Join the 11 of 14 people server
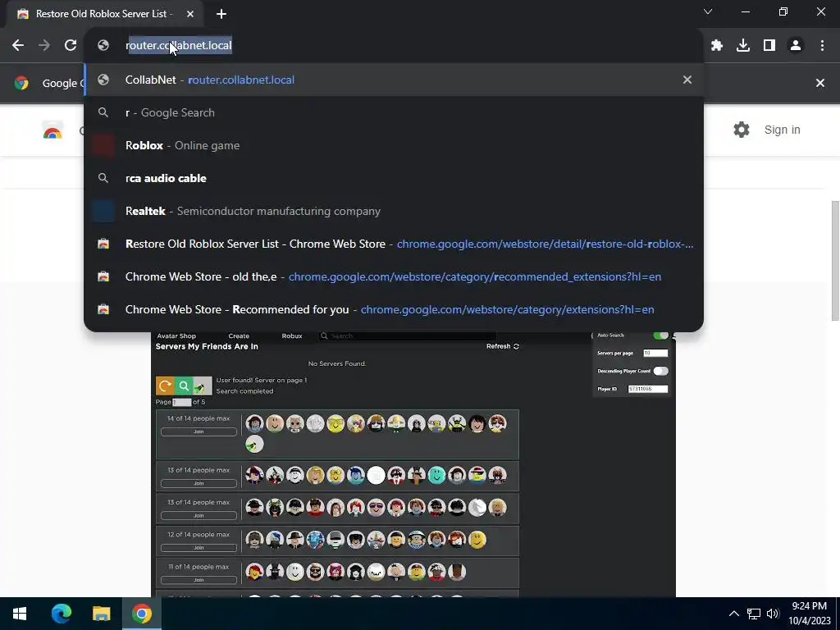This screenshot has height=630, width=840. [x=199, y=580]
